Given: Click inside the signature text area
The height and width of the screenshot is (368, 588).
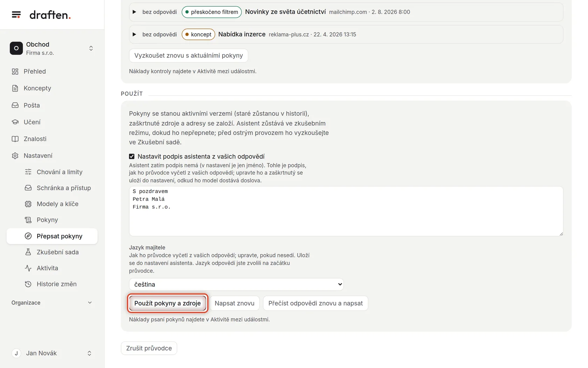Looking at the screenshot, I should [346, 211].
